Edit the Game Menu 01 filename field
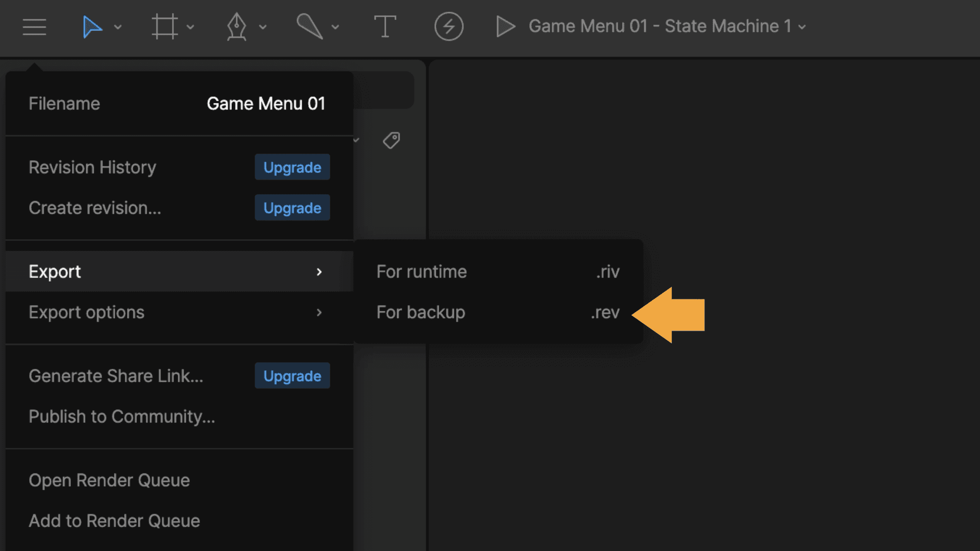This screenshot has width=980, height=551. pos(265,104)
